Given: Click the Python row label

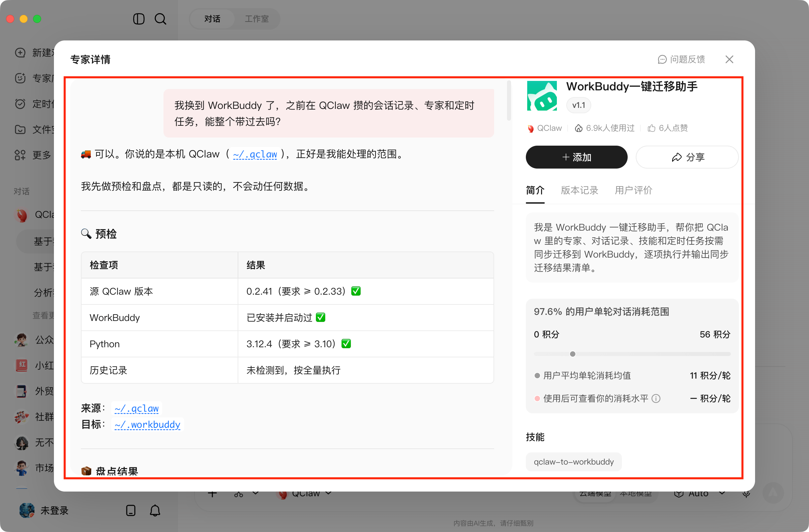Looking at the screenshot, I should (104, 344).
